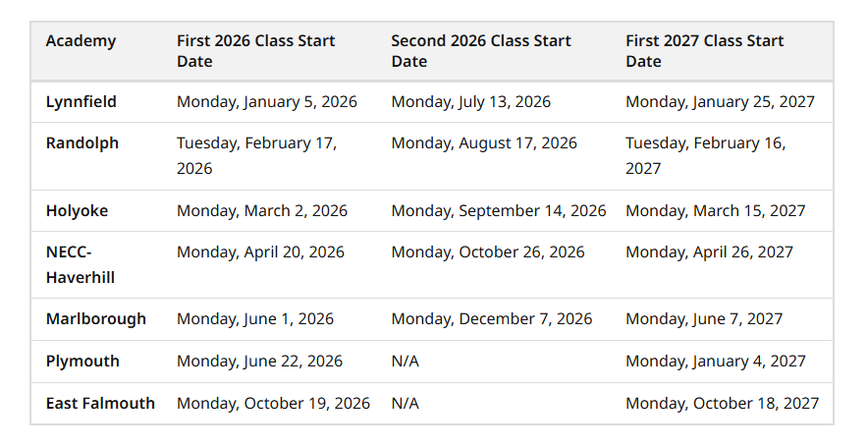
Task: Click the N/A cell in Plymouth row
Action: pyautogui.click(x=405, y=361)
